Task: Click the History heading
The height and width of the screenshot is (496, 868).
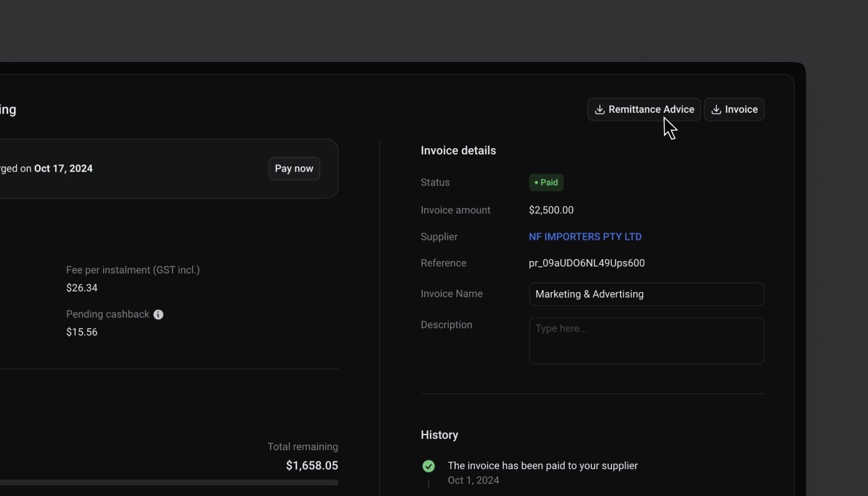Action: 440,435
